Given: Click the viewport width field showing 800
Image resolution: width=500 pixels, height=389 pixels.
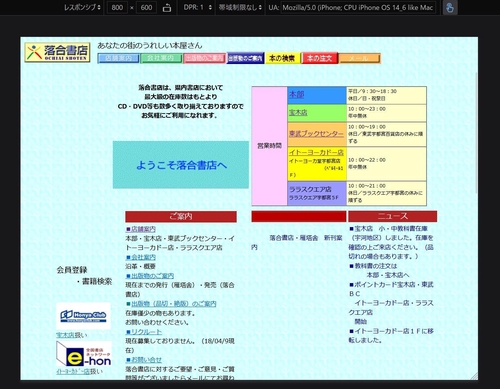Looking at the screenshot, I should coord(117,7).
